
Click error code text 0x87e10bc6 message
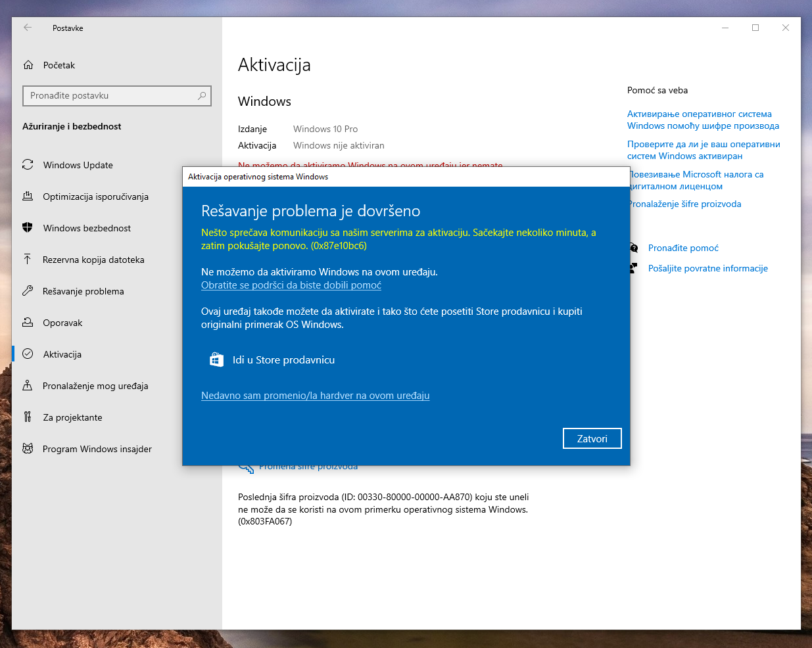(x=398, y=239)
